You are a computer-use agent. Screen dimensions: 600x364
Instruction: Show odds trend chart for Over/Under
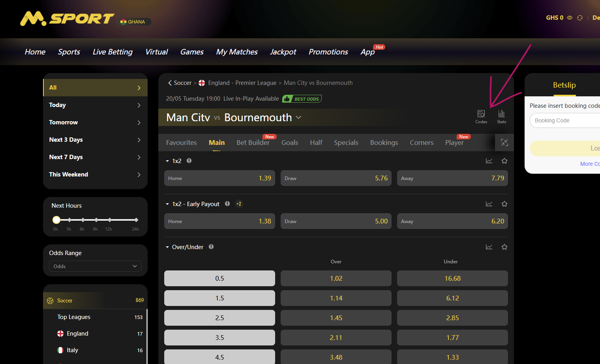[489, 247]
